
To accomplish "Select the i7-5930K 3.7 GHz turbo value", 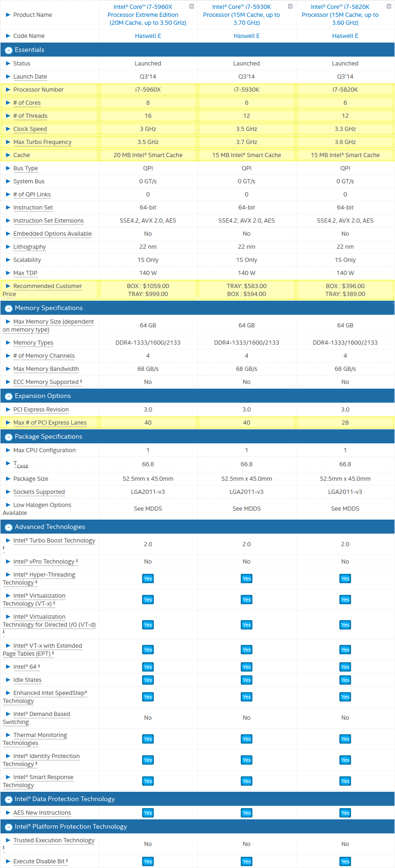I will pyautogui.click(x=246, y=142).
